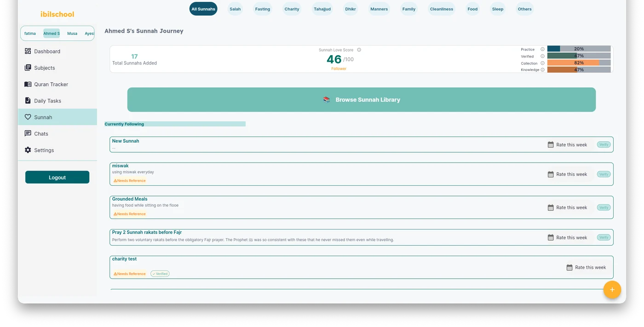
Task: Switch to fatima's profile
Action: [x=30, y=33]
